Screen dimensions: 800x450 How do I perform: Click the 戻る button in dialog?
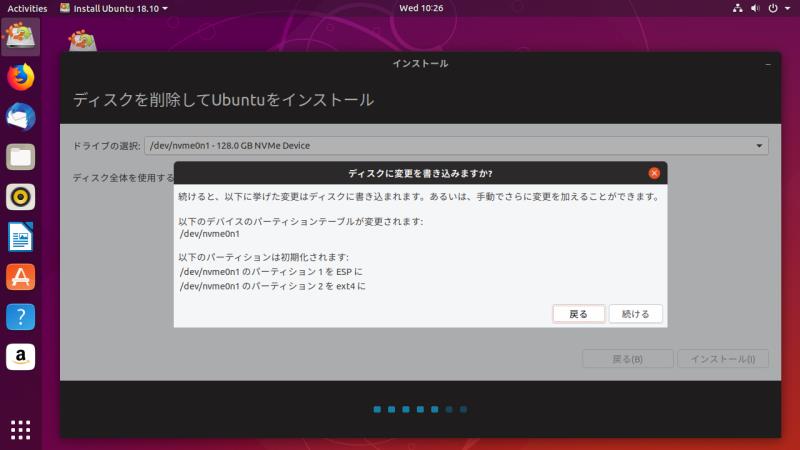579,314
